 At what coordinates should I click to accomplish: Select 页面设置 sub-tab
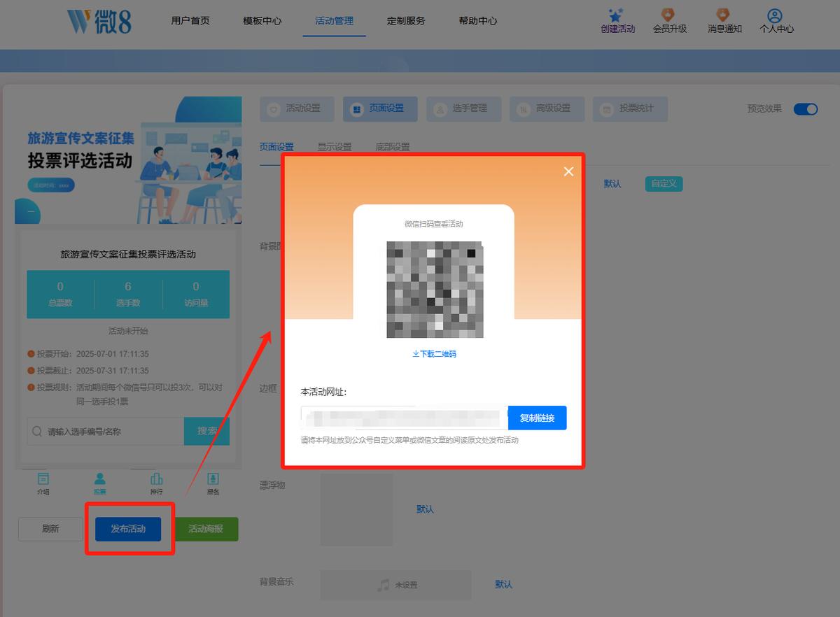point(276,147)
